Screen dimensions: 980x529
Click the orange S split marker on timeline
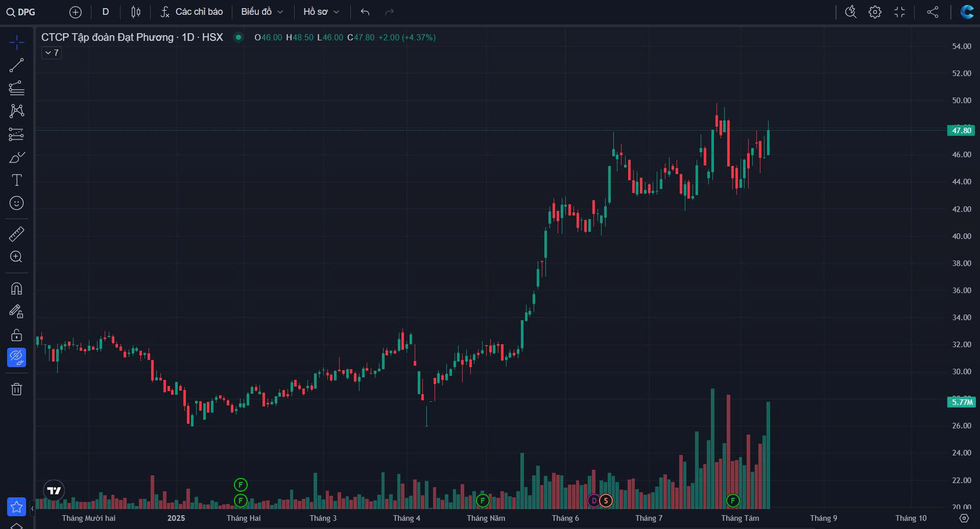point(606,500)
